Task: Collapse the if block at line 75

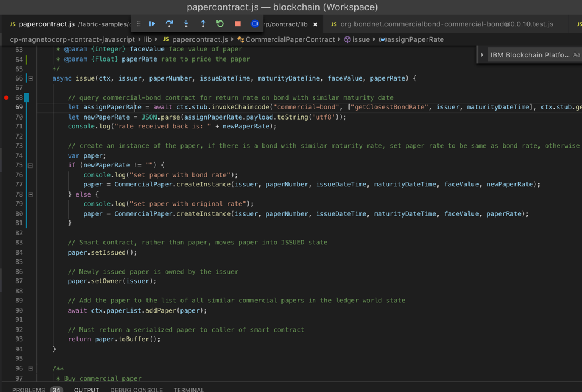Action: (x=31, y=165)
